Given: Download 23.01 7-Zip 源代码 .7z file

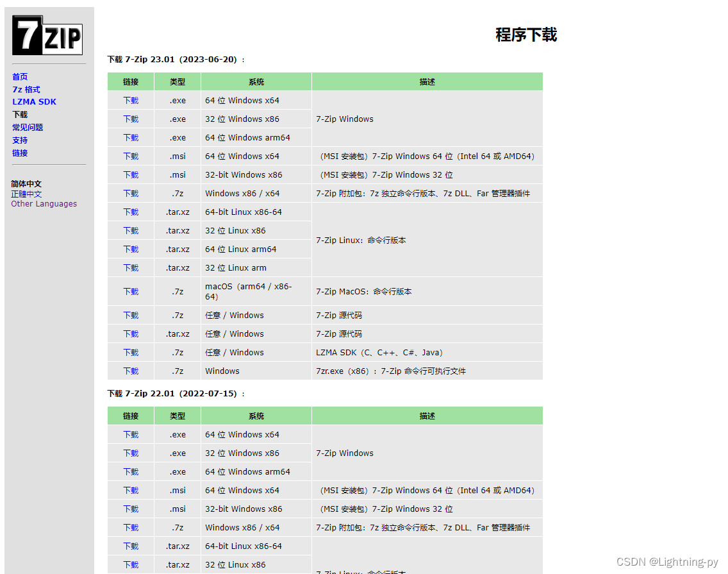Looking at the screenshot, I should click(x=131, y=315).
